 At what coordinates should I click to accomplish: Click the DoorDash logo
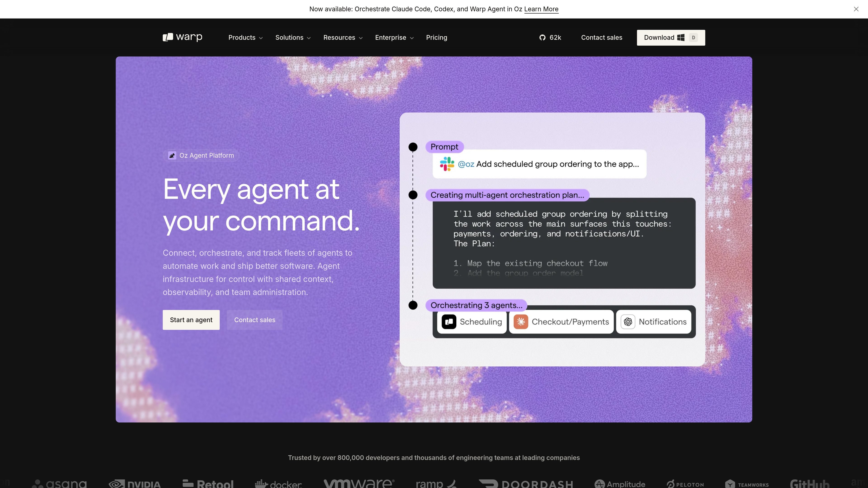[x=526, y=484]
